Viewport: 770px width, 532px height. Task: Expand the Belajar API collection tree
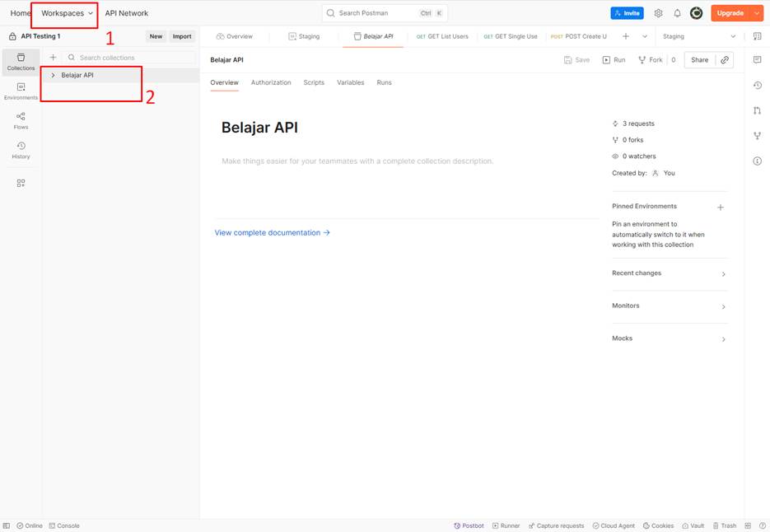54,75
